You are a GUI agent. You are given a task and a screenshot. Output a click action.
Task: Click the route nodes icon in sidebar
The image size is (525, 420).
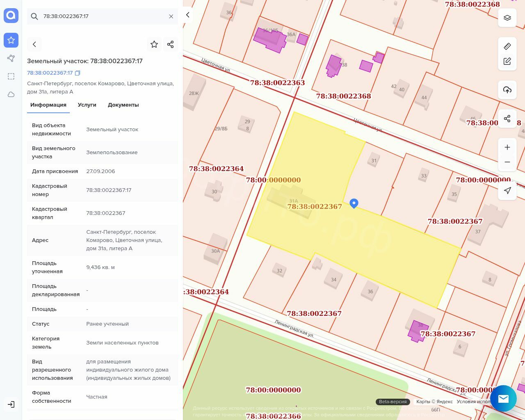pyautogui.click(x=11, y=58)
